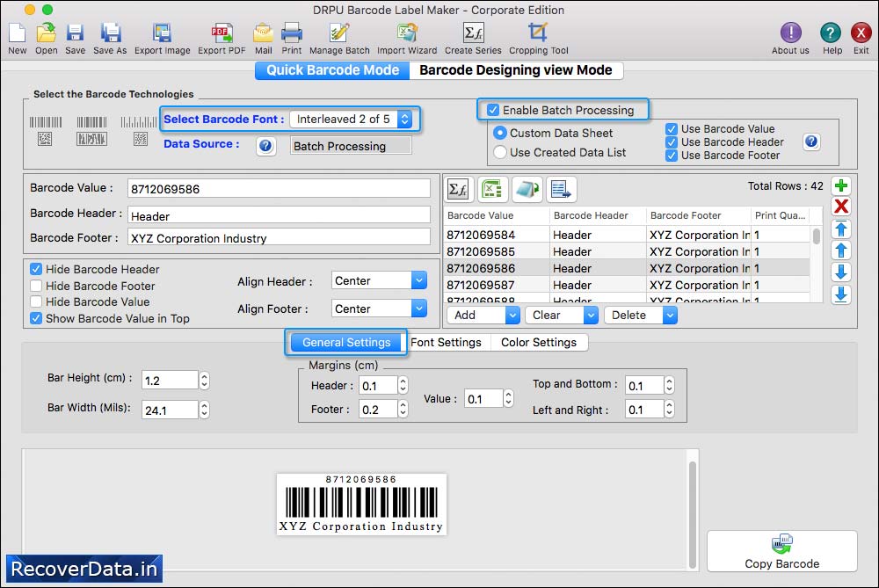The width and height of the screenshot is (879, 588).
Task: Expand the Clear dropdown button
Action: click(x=591, y=315)
